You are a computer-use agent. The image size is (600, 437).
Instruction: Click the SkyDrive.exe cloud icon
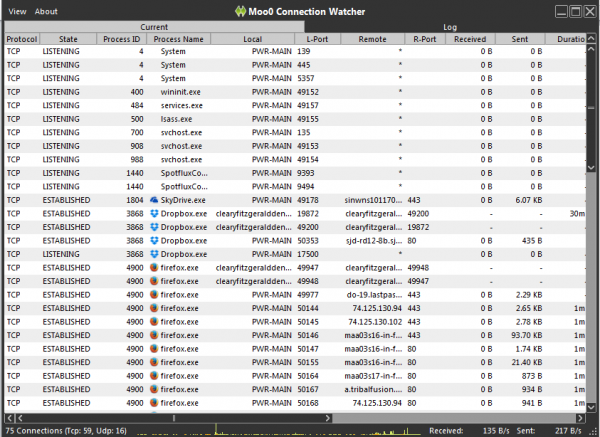tap(154, 200)
